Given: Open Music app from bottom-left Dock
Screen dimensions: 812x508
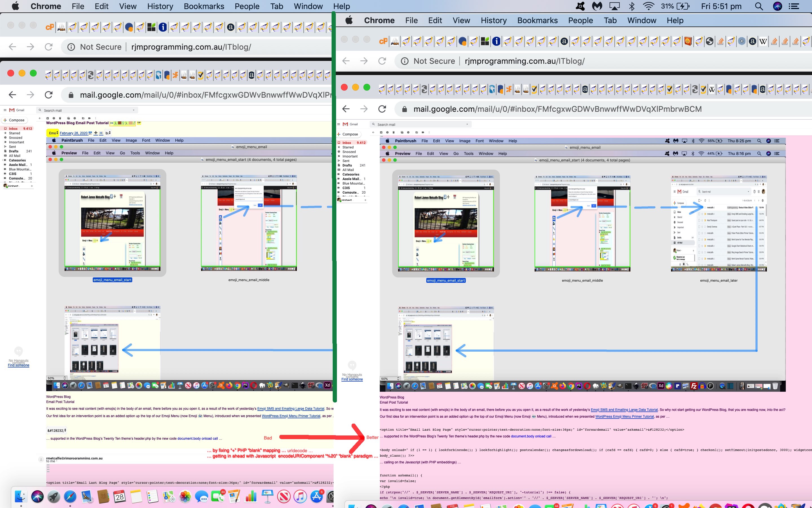Looking at the screenshot, I should pos(300,496).
